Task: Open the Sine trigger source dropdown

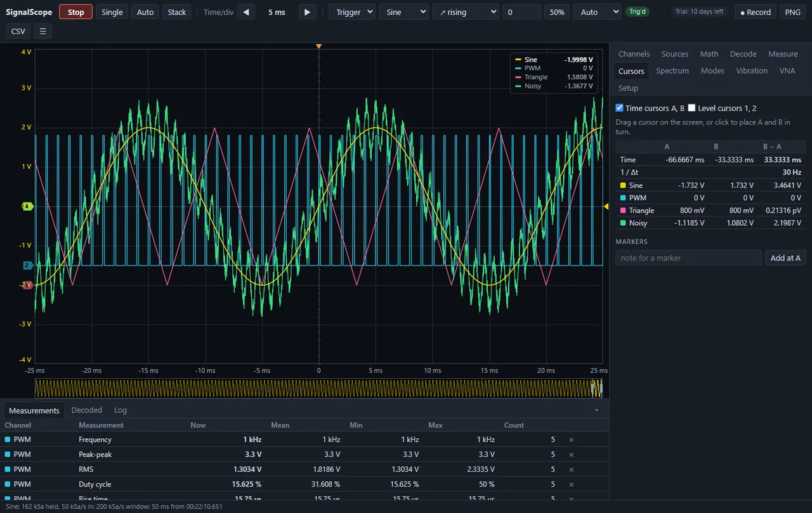Action: (403, 12)
